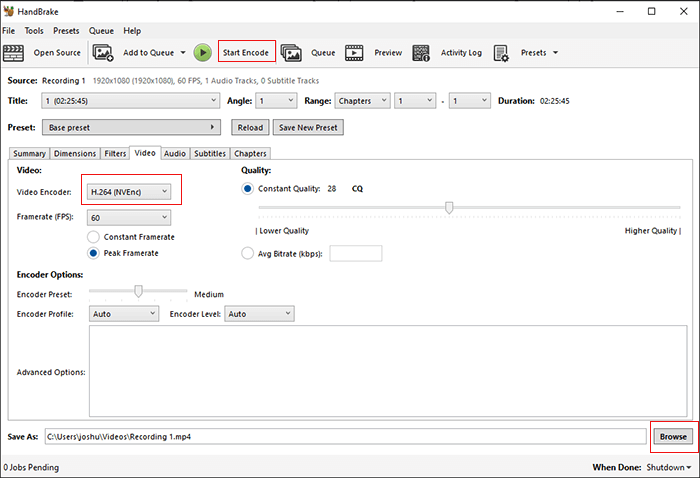
Task: Click the Duration value 02:25:45
Action: 554,101
